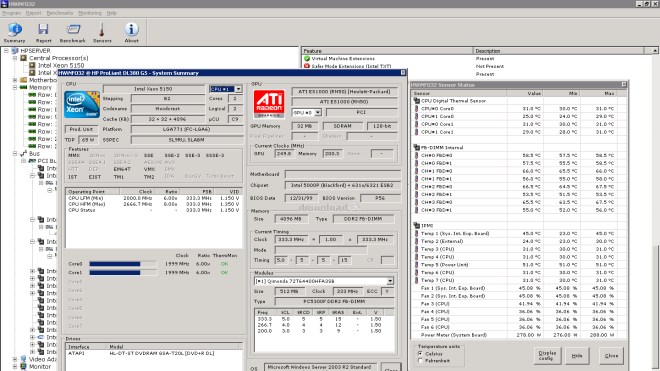The height and width of the screenshot is (371, 660).
Task: Click the Monitor icon in the tree
Action: pos(24,367)
